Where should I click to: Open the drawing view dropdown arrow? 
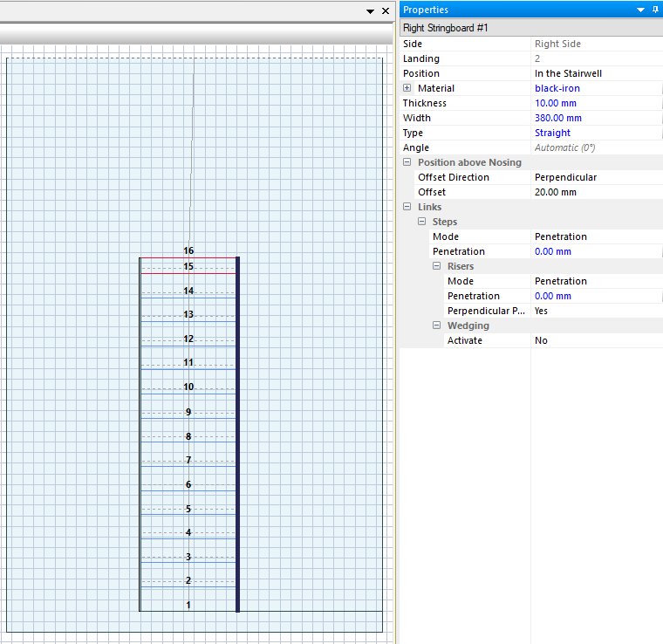(370, 11)
